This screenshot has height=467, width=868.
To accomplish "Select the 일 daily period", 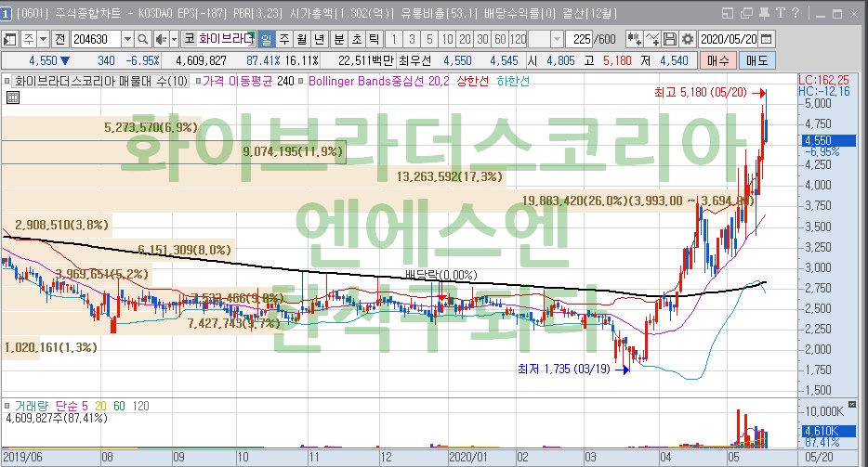I will [x=267, y=39].
